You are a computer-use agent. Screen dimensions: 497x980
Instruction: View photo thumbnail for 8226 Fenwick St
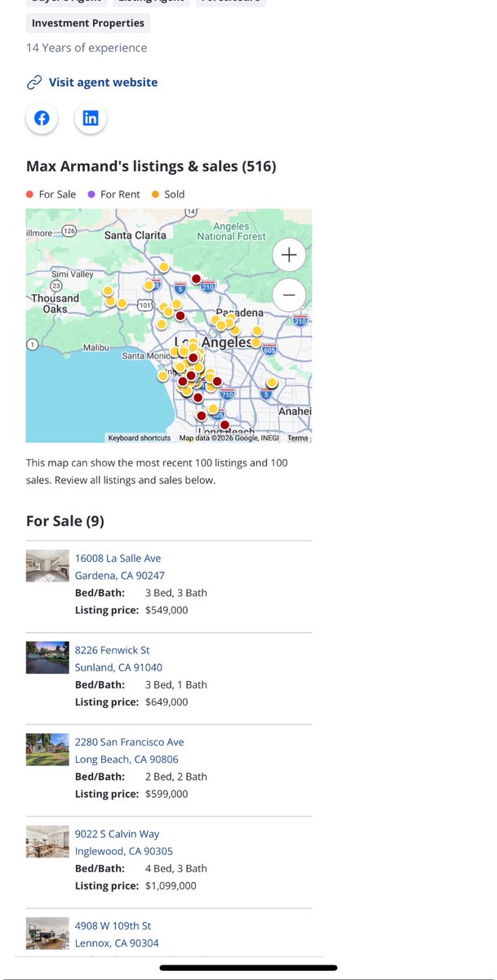[x=47, y=657]
